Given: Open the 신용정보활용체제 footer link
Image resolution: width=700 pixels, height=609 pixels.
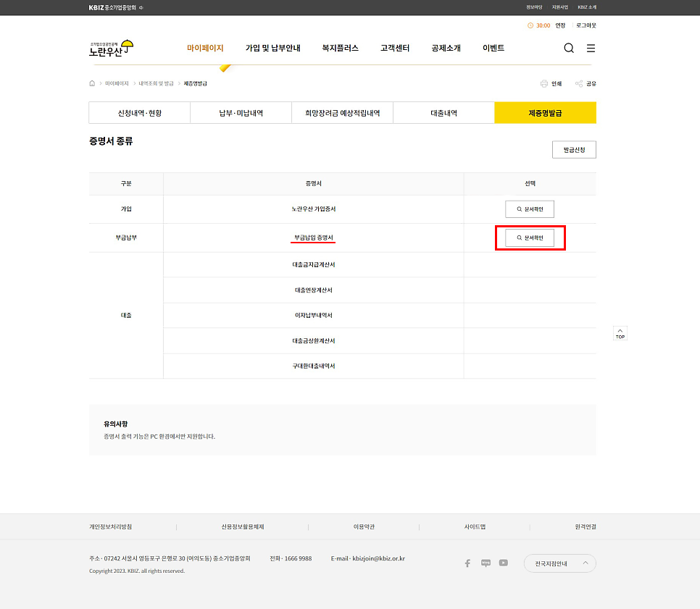Looking at the screenshot, I should pyautogui.click(x=243, y=527).
